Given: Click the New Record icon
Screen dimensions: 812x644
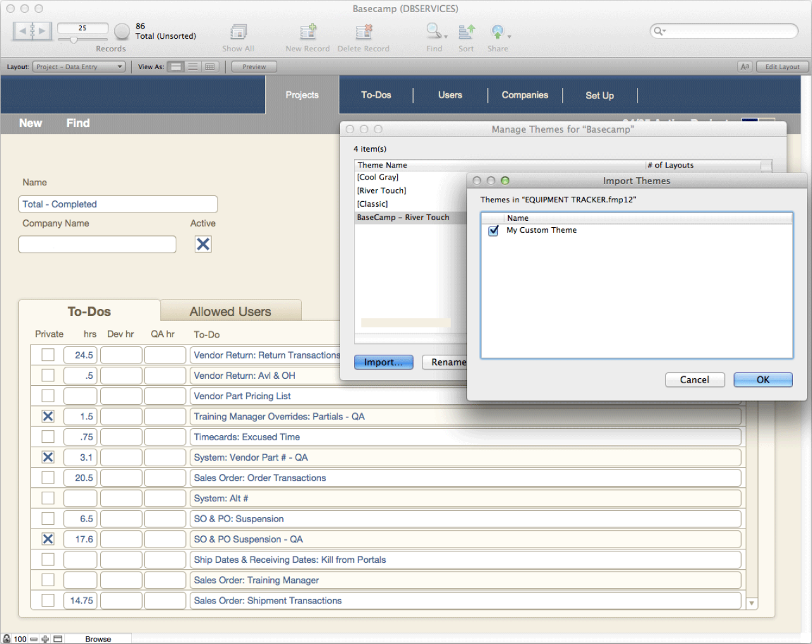Looking at the screenshot, I should click(308, 32).
